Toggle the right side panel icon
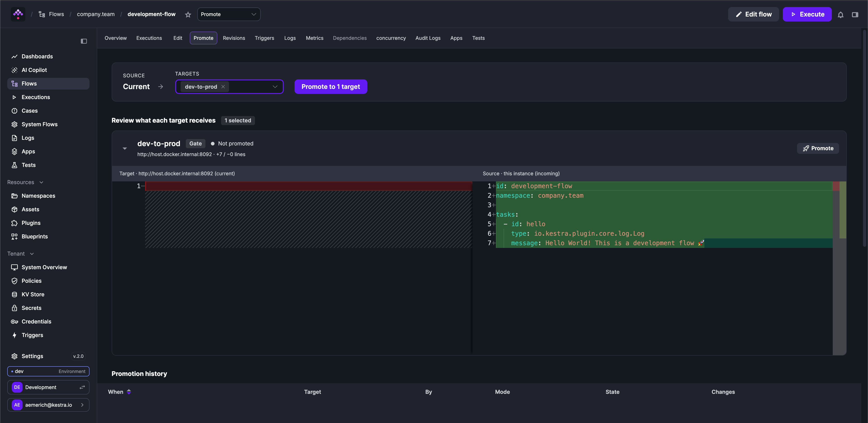The width and height of the screenshot is (868, 423). point(855,14)
